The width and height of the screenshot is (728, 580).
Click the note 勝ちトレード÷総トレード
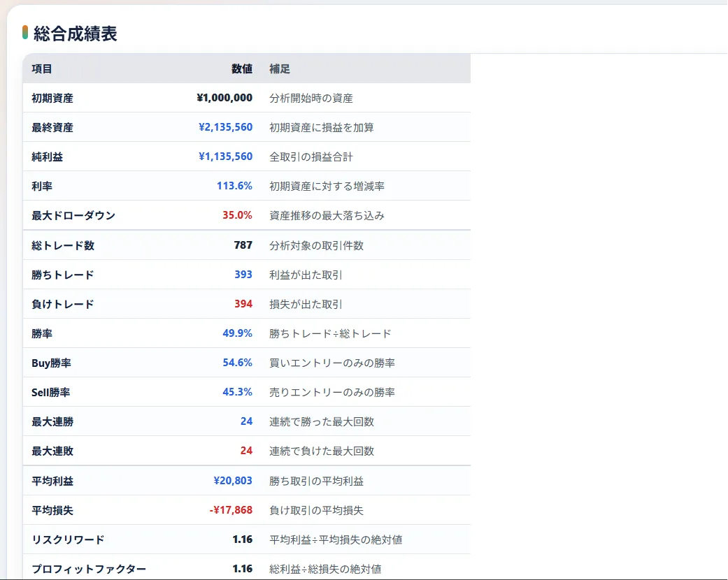click(330, 333)
